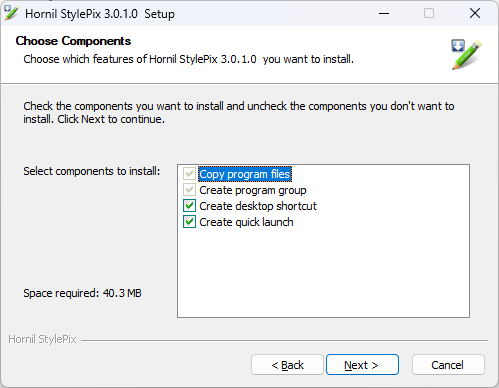Screen dimensions: 499x388
Task: Click the Choose Components heading
Action: (73, 41)
